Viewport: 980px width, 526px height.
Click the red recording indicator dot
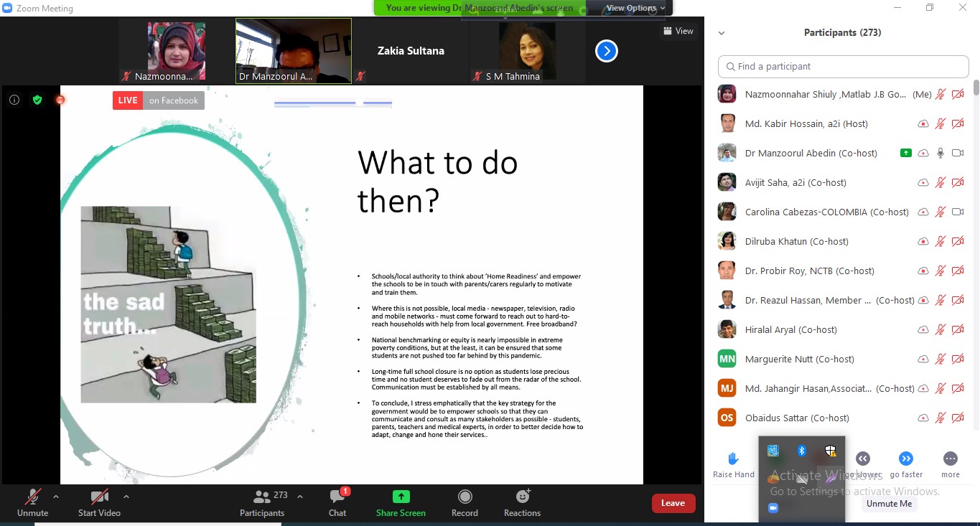[x=60, y=100]
